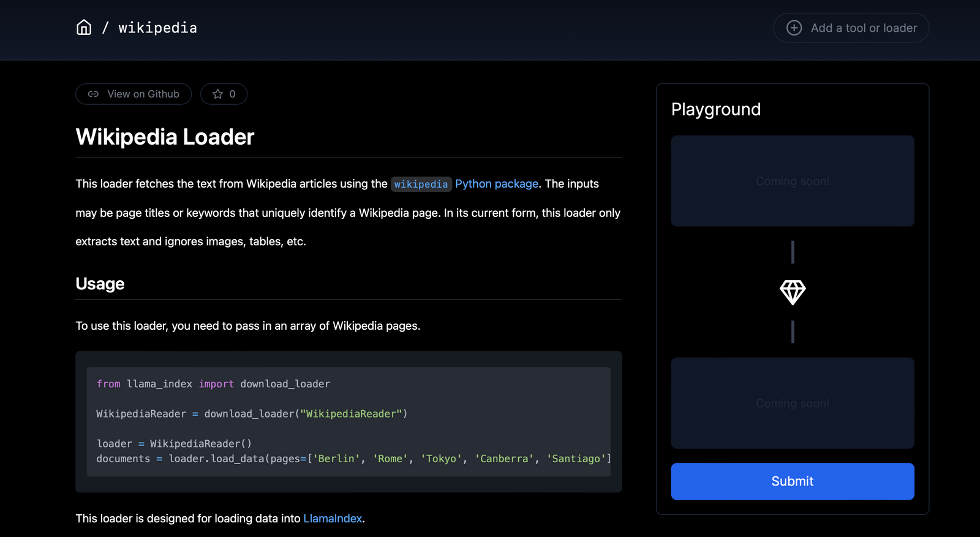Click the Usage section heading
This screenshot has width=980, height=537.
[100, 284]
